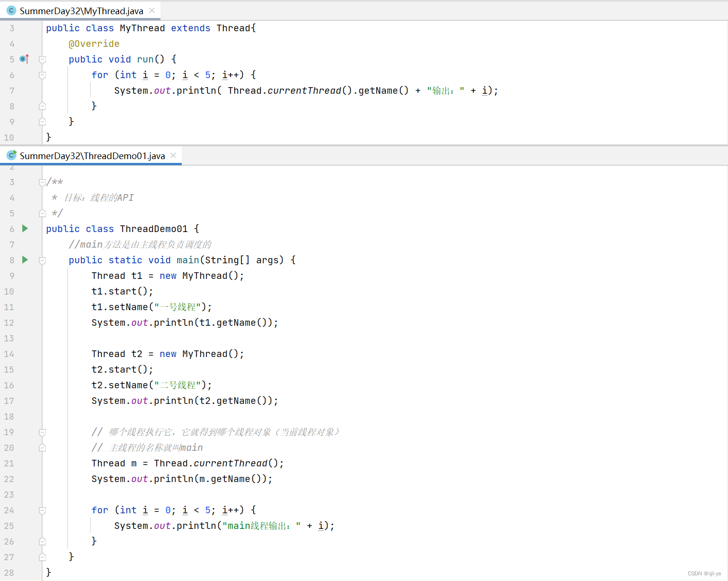Screen dimensions: 728x581
Task: Click fold end marker after main comment line
Action: (x=42, y=448)
